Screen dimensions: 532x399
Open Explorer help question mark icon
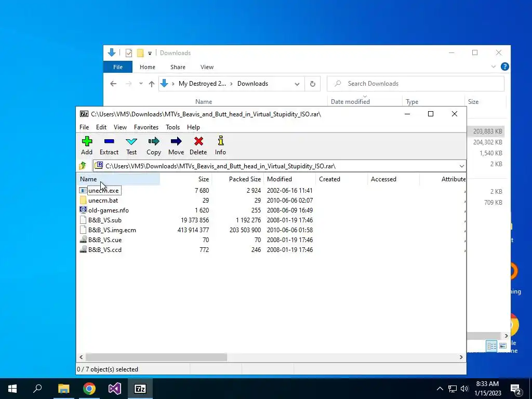[505, 66]
